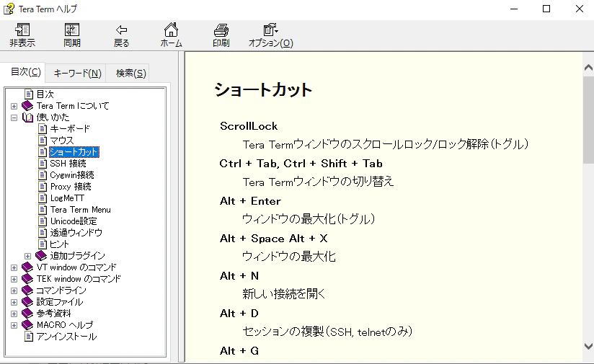The height and width of the screenshot is (364, 594).
Task: Click the page icon beside Proxy 接続
Action: (x=43, y=187)
